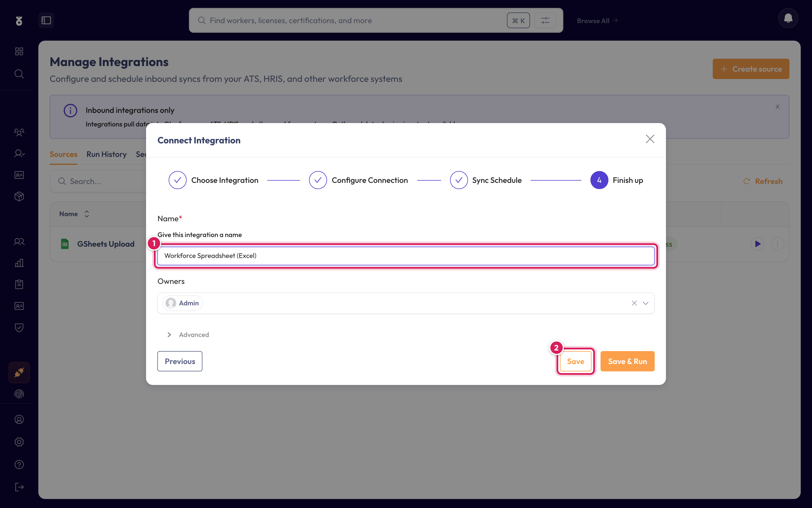Open the notifications bell

(788, 18)
